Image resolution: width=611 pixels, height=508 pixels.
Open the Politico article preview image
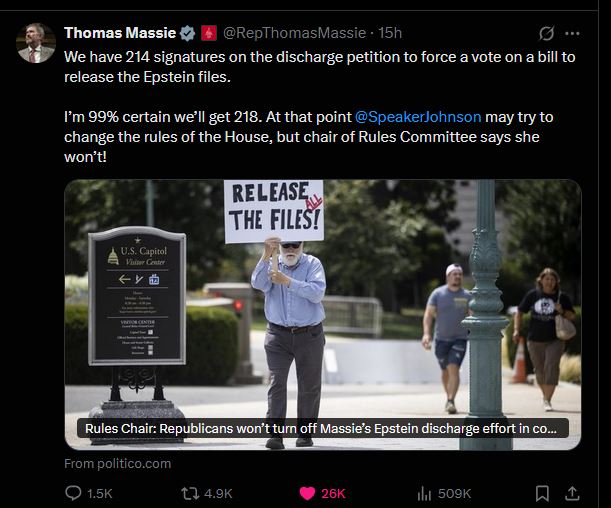point(323,315)
